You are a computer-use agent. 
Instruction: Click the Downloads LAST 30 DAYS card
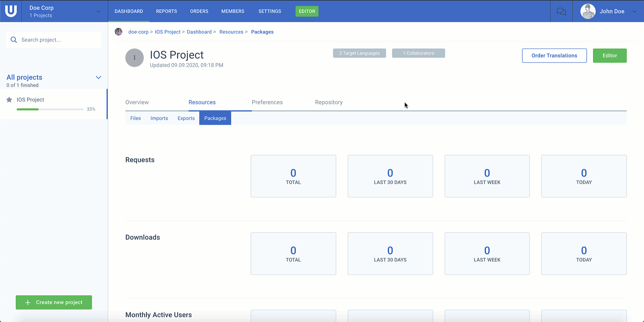[x=390, y=254]
